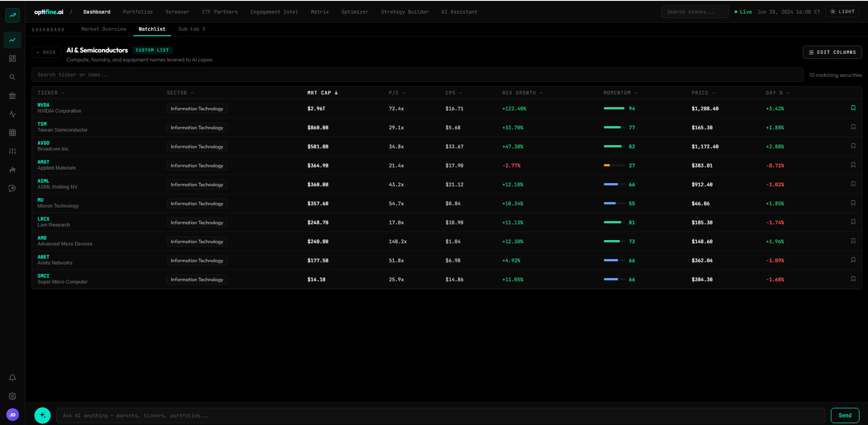Focus the Search stocks field in header

[695, 12]
